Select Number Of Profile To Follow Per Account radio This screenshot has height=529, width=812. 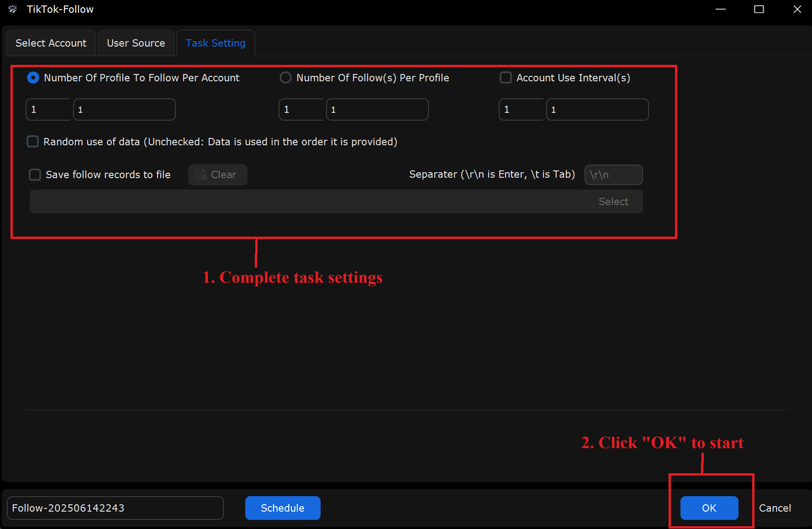(33, 78)
